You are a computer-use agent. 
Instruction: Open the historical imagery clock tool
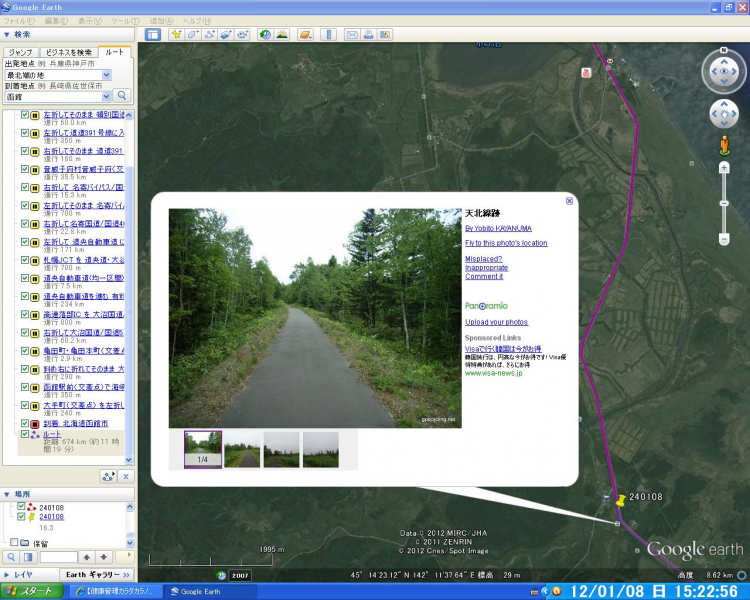pyautogui.click(x=265, y=34)
